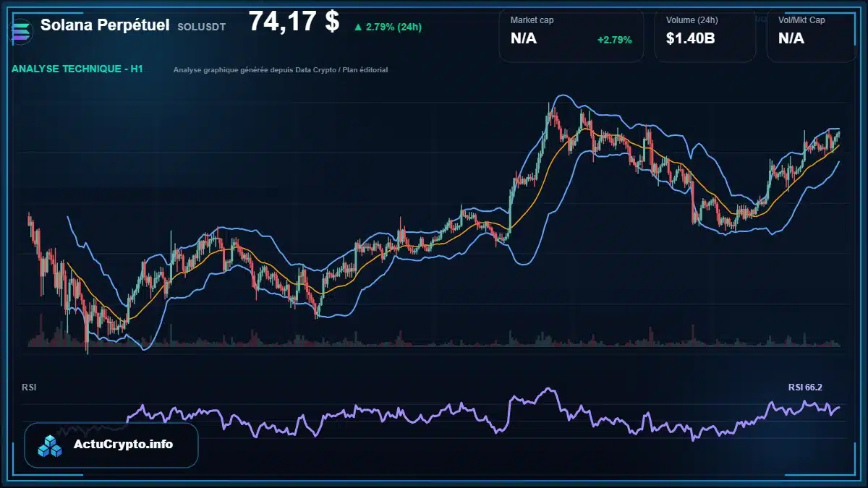Click the RSI panel label
Viewport: 868px width, 488px height.
(x=29, y=388)
